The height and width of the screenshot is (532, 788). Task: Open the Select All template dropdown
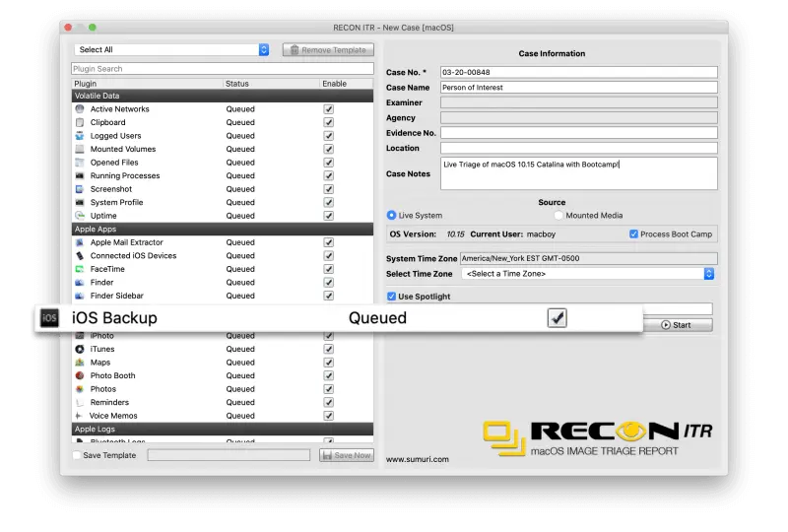click(x=171, y=49)
